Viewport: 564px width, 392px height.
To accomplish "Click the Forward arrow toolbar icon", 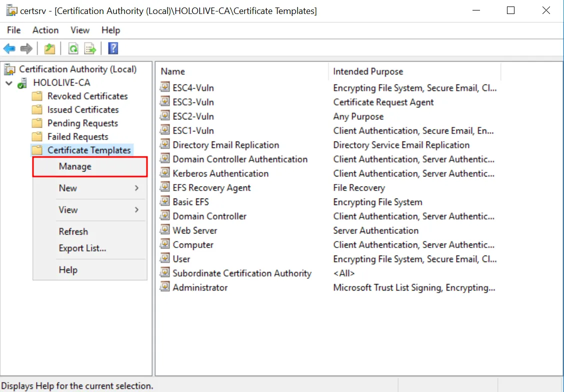I will click(26, 48).
